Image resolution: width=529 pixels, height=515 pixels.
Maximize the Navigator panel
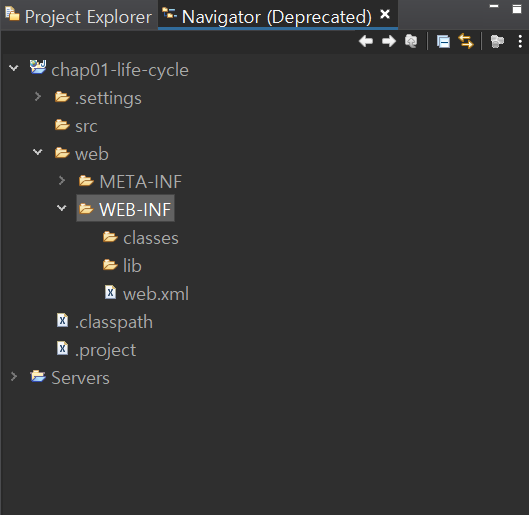pyautogui.click(x=517, y=9)
